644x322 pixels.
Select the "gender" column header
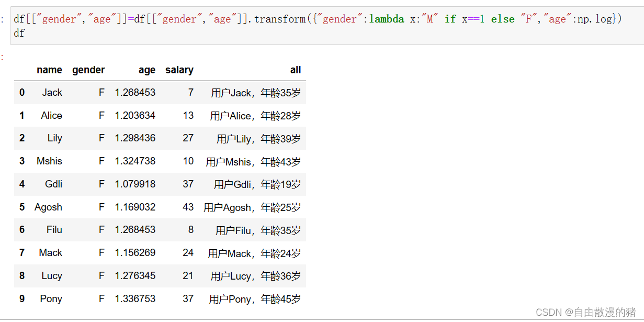[x=88, y=70]
